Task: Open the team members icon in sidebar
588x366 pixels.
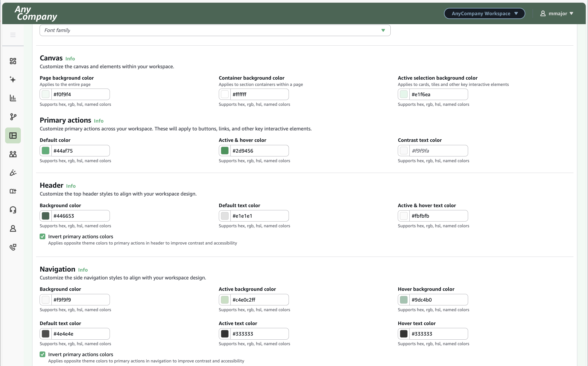Action: (13, 154)
